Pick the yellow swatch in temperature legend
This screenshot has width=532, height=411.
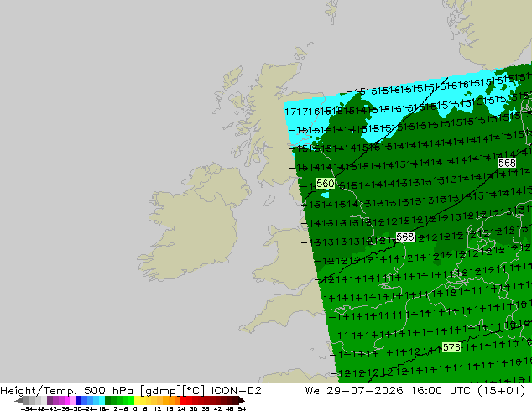(x=137, y=400)
